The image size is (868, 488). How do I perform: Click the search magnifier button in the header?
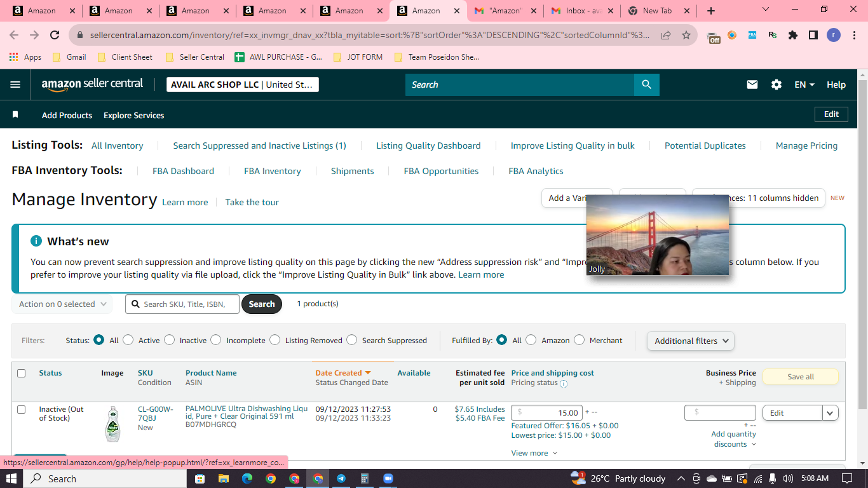click(647, 85)
